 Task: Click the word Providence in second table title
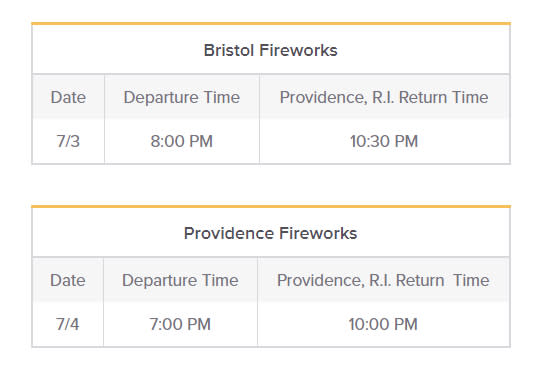[x=229, y=233]
